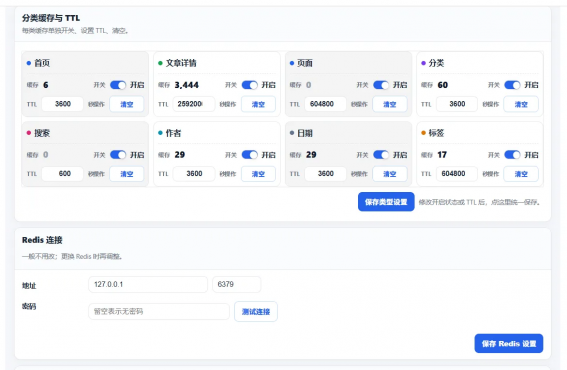This screenshot has height=370, width=567.
Task: Clear the 首页 cache with 清空
Action: click(x=127, y=104)
